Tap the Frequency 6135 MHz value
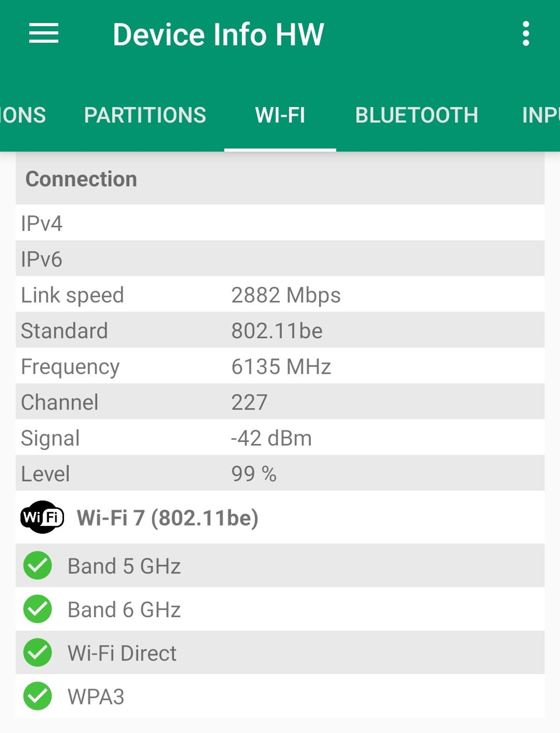 click(281, 367)
